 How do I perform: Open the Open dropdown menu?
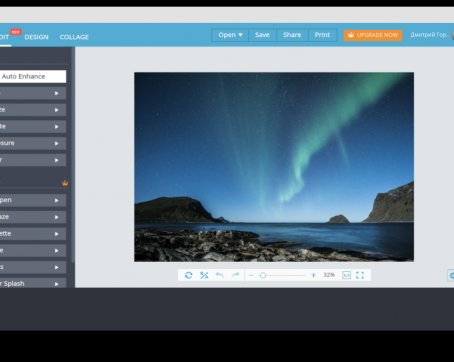click(x=230, y=35)
